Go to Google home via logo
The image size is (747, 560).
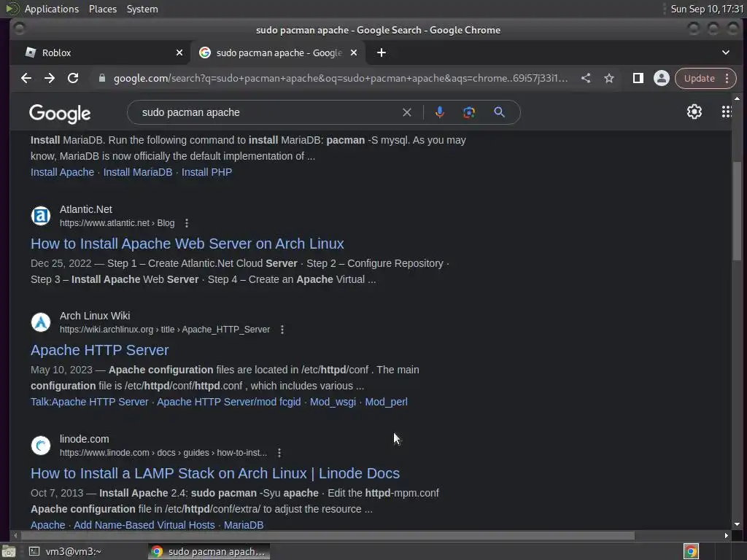(x=60, y=113)
